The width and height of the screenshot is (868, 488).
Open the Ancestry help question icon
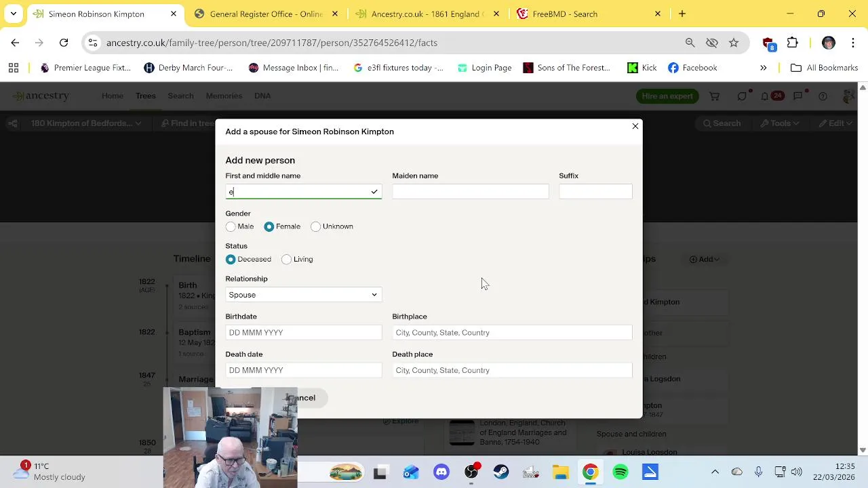pyautogui.click(x=823, y=96)
